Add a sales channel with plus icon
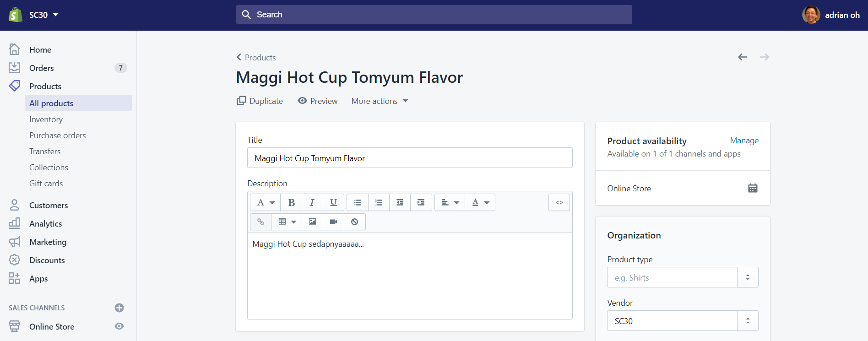Screen dimensions: 868x341 click(x=119, y=308)
